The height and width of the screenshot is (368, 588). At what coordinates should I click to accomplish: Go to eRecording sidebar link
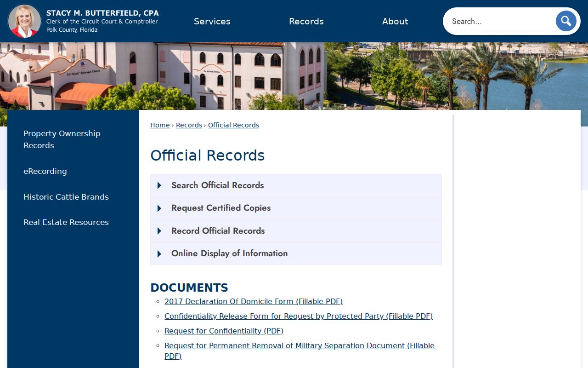tap(45, 171)
